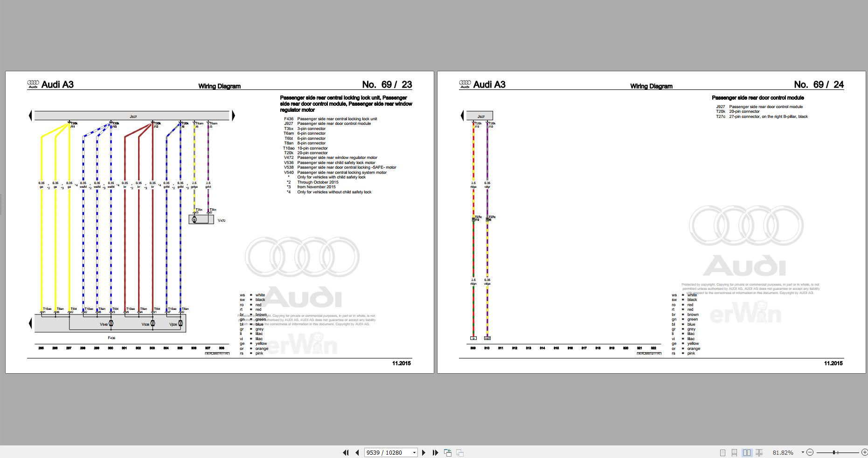Click the V472 motor symbol box

pos(201,219)
